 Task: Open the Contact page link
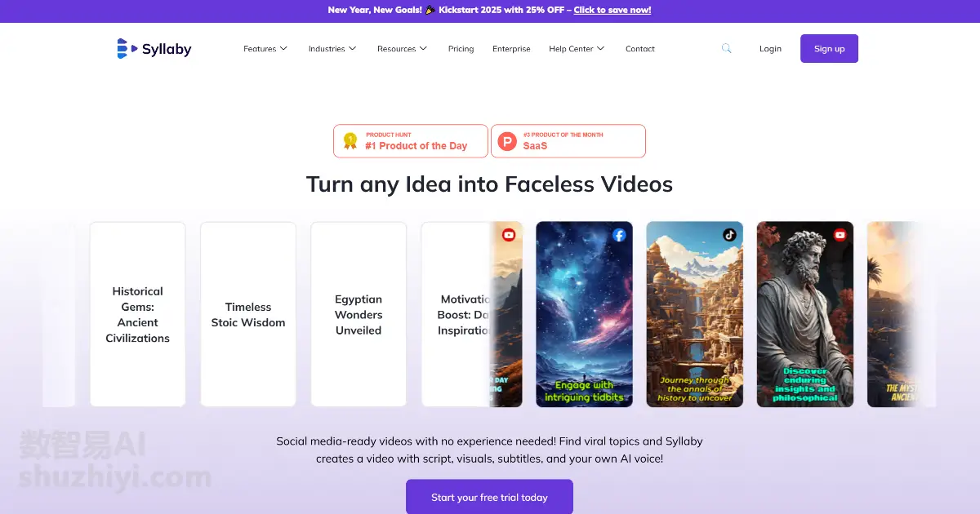640,49
